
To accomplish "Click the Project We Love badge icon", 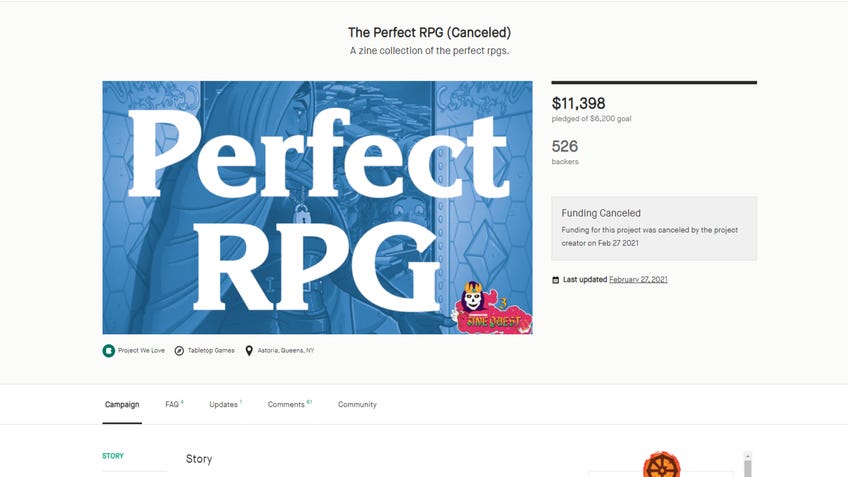I will (109, 351).
